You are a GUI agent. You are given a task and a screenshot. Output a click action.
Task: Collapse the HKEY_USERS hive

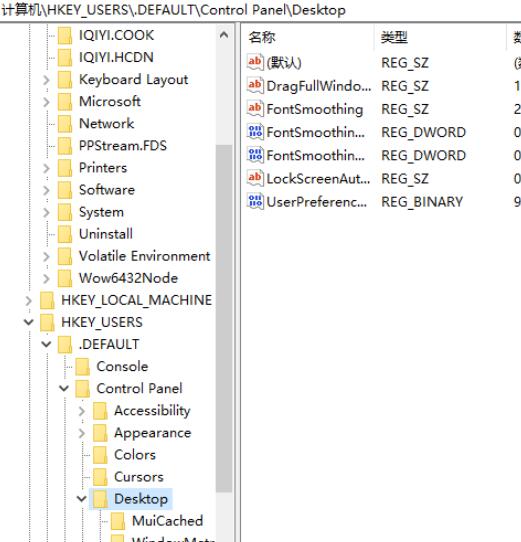coord(29,323)
